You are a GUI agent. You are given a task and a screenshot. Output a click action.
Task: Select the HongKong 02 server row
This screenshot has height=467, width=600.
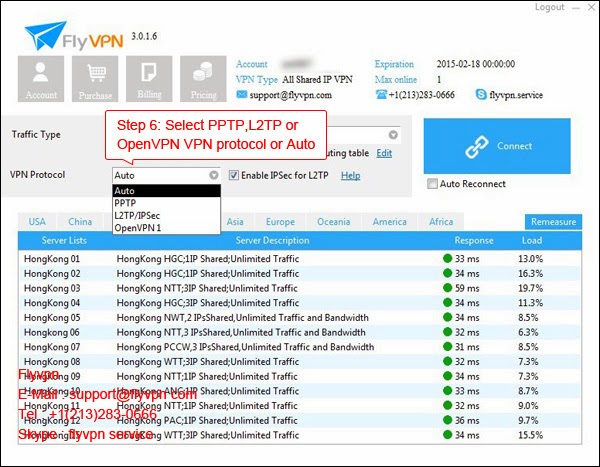coord(300,273)
